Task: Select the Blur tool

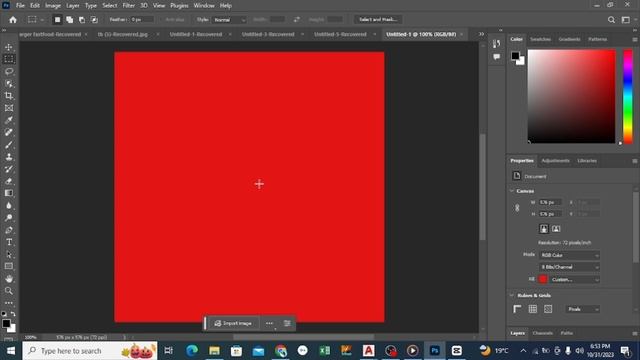Action: point(9,205)
